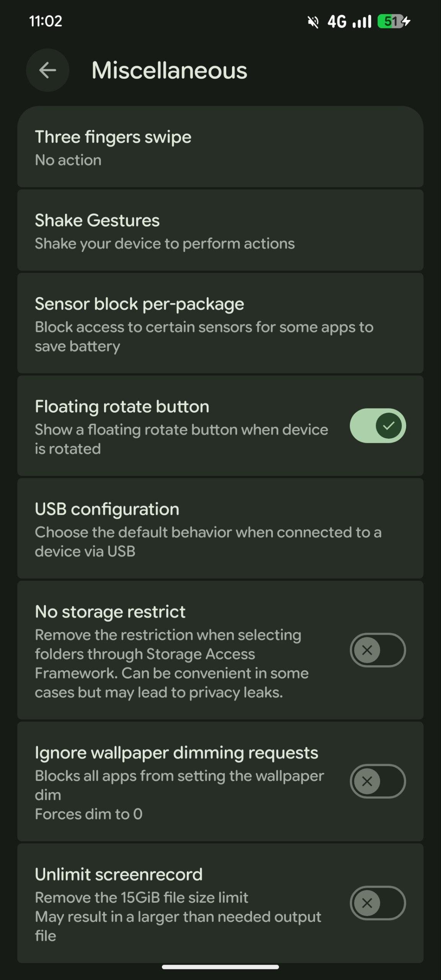
Task: Turn on Ignore wallpaper dimming requests
Action: tap(377, 781)
